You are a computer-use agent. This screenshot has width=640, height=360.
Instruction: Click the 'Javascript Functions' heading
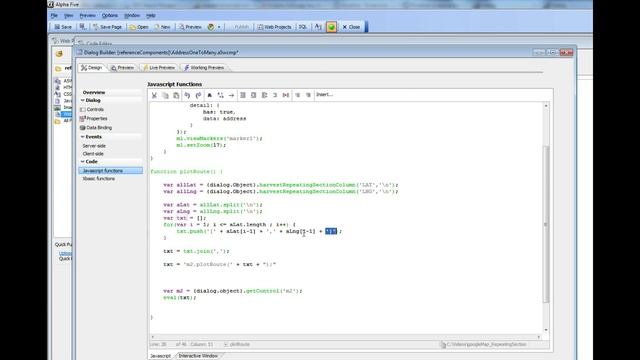[175, 84]
